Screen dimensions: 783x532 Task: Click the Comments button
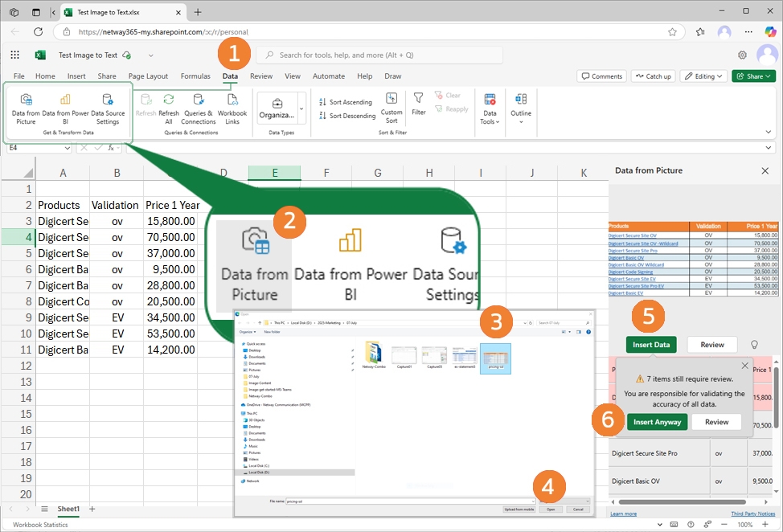[602, 76]
